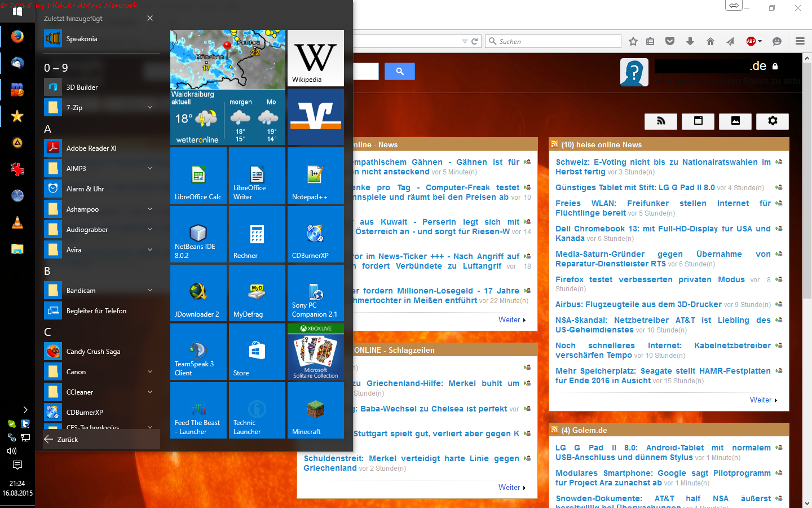Open the Windows Store tile

[x=257, y=352]
